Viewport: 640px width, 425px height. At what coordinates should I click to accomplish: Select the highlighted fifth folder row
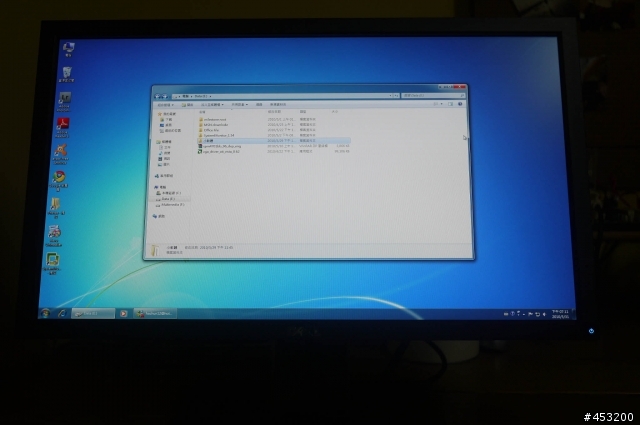coord(273,141)
